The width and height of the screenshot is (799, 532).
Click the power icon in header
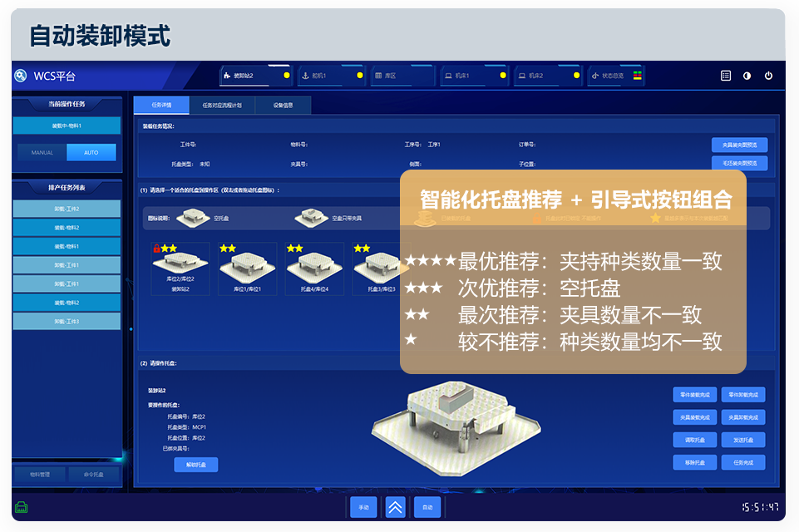tap(768, 76)
